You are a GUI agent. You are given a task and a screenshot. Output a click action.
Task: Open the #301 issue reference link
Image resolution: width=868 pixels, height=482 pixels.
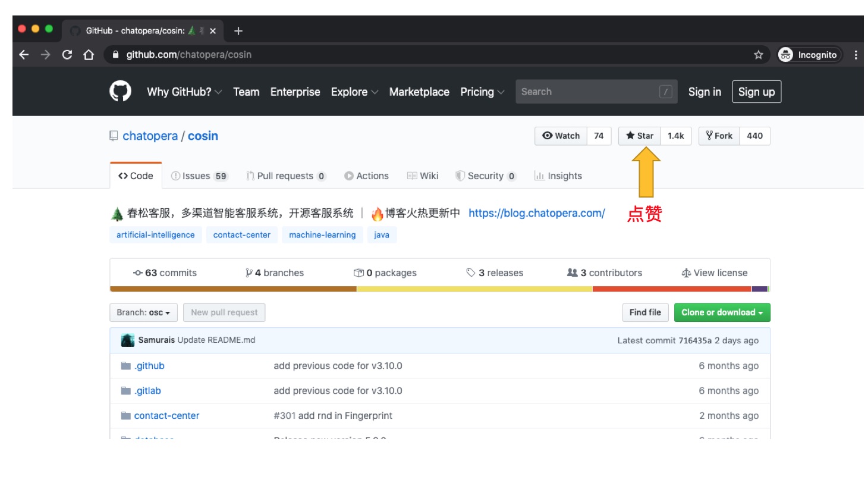(x=284, y=416)
